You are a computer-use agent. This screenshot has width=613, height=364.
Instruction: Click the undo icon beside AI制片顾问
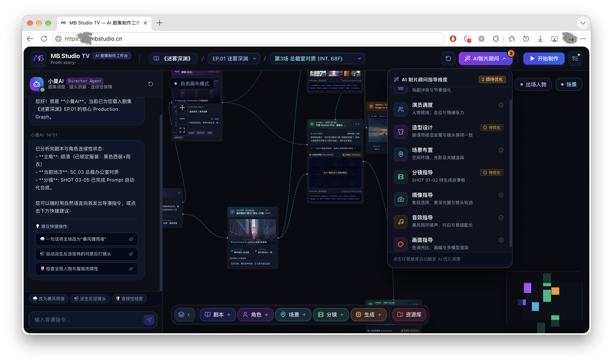[x=448, y=59]
